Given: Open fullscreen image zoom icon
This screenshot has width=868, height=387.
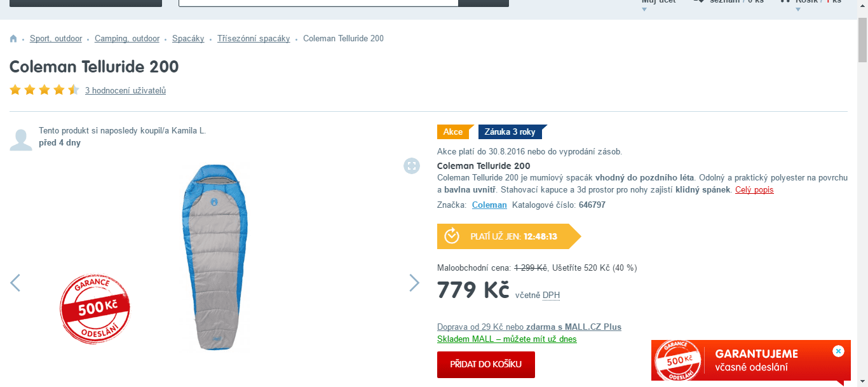Looking at the screenshot, I should click(x=412, y=166).
